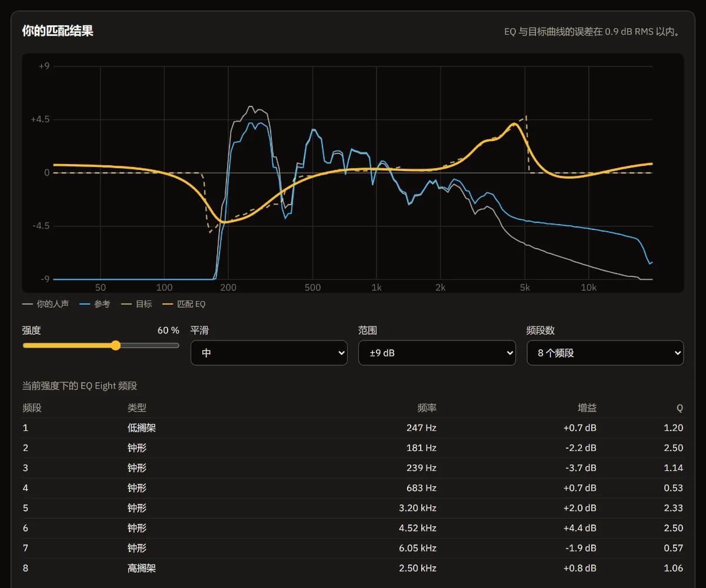The width and height of the screenshot is (706, 588).
Task: Open the 范围 dropdown showing ±9 dB
Action: click(x=437, y=353)
